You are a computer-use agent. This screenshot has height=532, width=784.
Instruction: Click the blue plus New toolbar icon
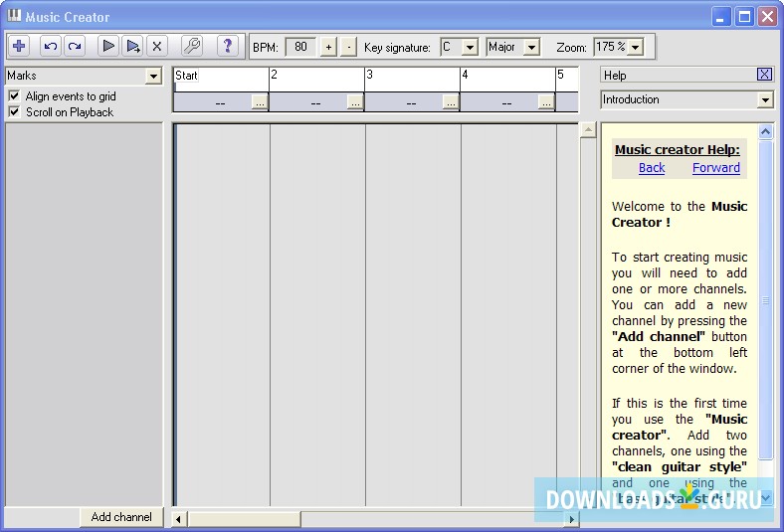point(19,46)
